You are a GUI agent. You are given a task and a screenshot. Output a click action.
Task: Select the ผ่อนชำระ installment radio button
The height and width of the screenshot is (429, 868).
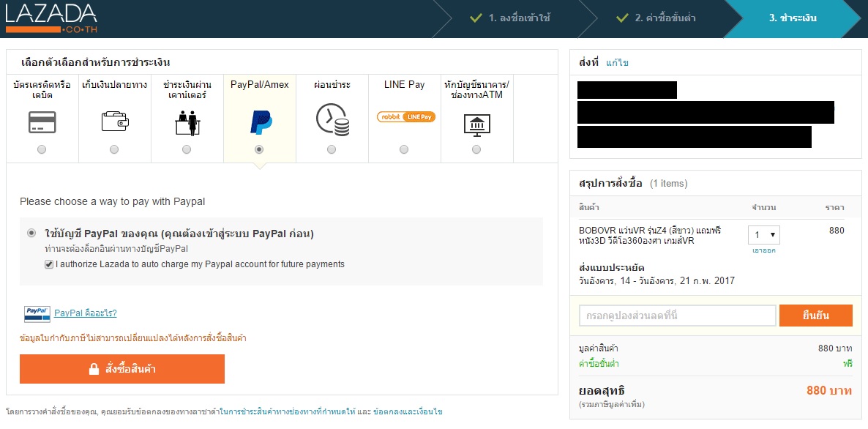tap(331, 149)
